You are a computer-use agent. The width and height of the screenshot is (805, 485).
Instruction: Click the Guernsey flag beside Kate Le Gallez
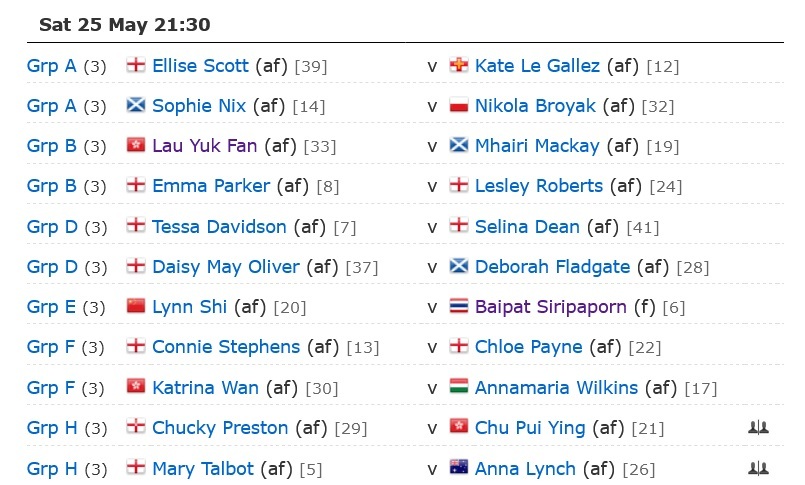[458, 65]
